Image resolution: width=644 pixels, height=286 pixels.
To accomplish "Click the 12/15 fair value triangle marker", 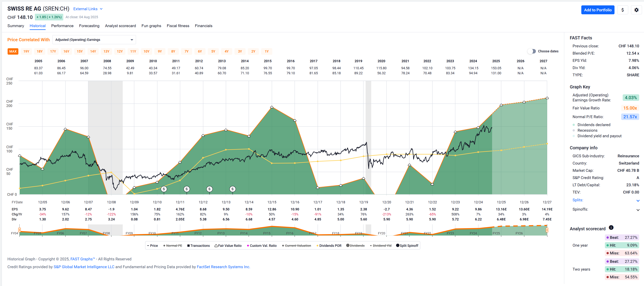I will (x=272, y=107).
